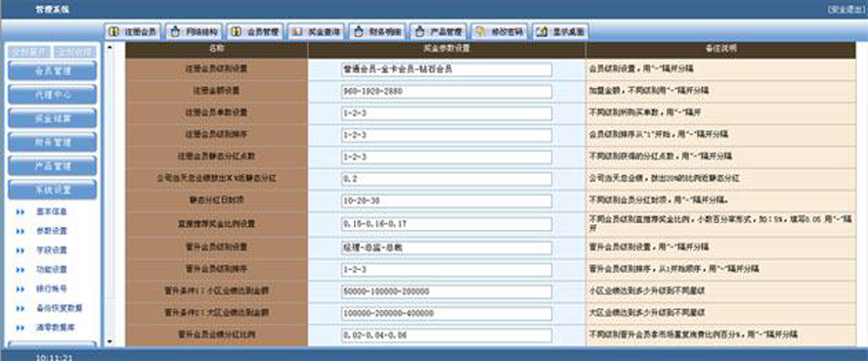Click the 晋升会员业绩分红比例 row name

click(x=216, y=335)
